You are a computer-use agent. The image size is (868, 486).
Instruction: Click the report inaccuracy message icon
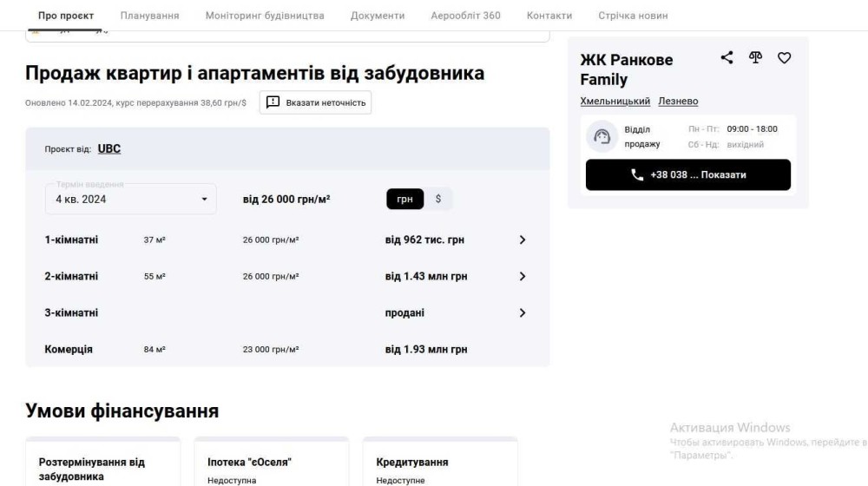pyautogui.click(x=273, y=102)
